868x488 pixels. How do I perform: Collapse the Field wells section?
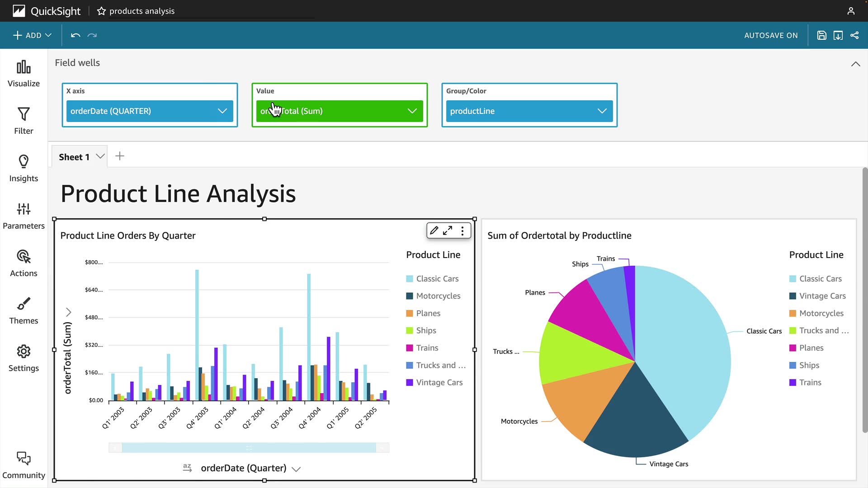coord(855,64)
